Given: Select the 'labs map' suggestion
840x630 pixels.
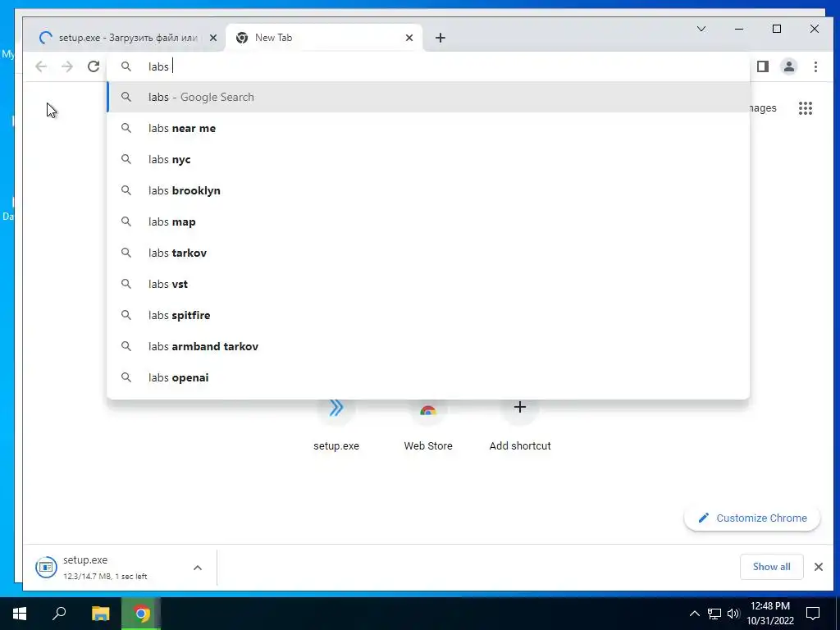Looking at the screenshot, I should click(x=428, y=221).
